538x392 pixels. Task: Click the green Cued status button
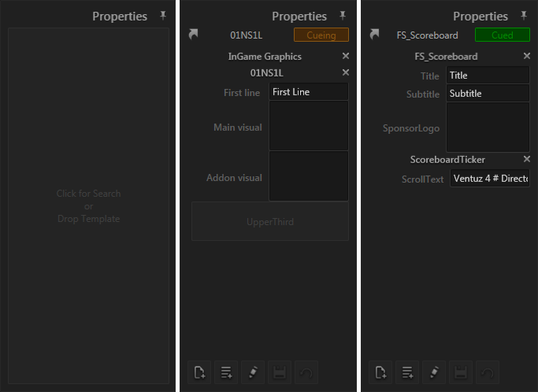coord(502,35)
